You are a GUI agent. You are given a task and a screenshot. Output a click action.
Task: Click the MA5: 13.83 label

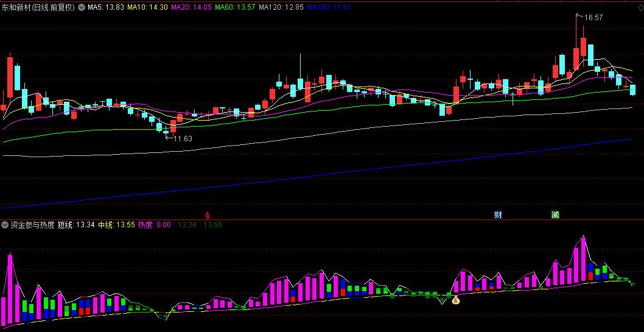click(x=105, y=7)
